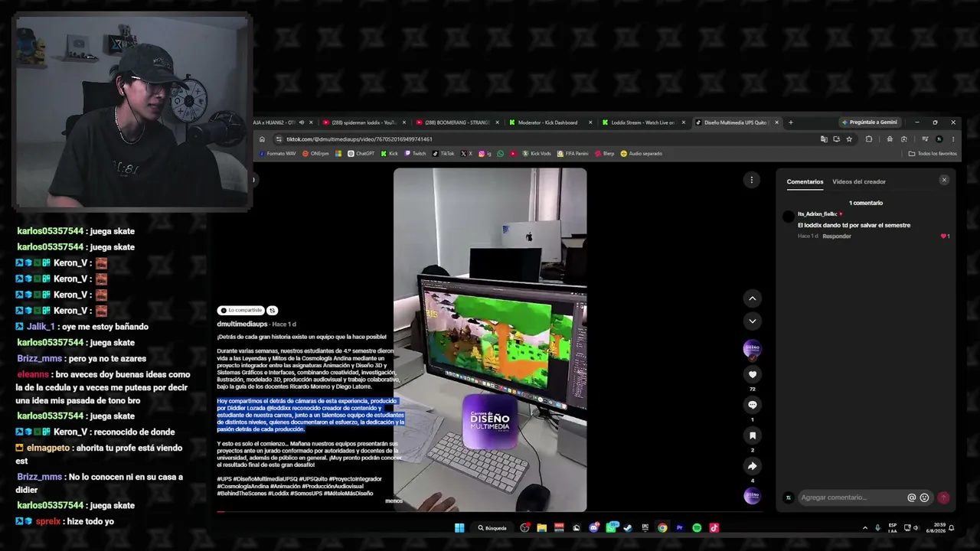
Task: Open Chrome from the taskbar
Action: [662, 527]
